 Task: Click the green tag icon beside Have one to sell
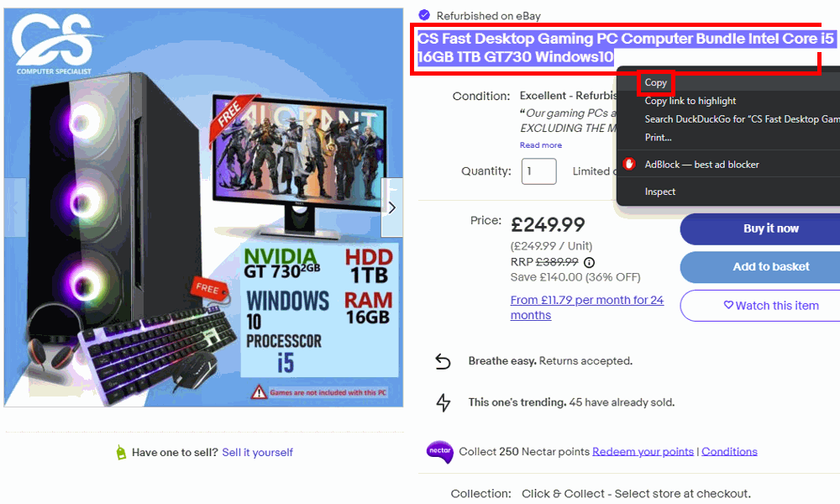(121, 453)
